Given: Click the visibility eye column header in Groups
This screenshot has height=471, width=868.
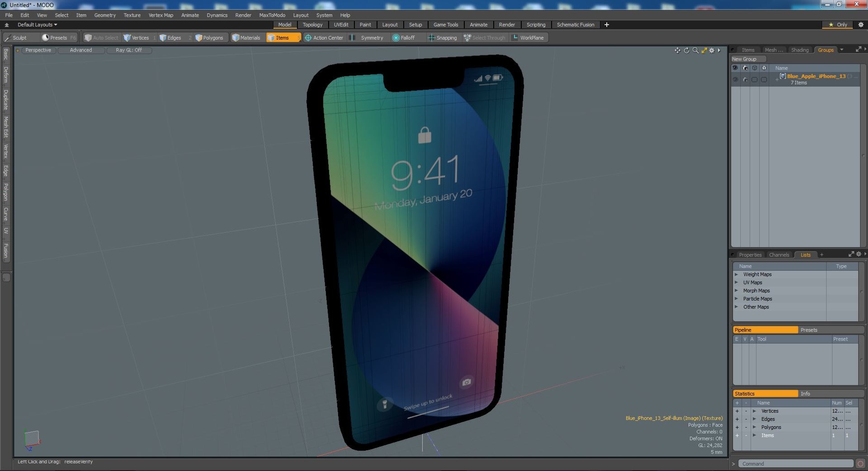Looking at the screenshot, I should 735,68.
